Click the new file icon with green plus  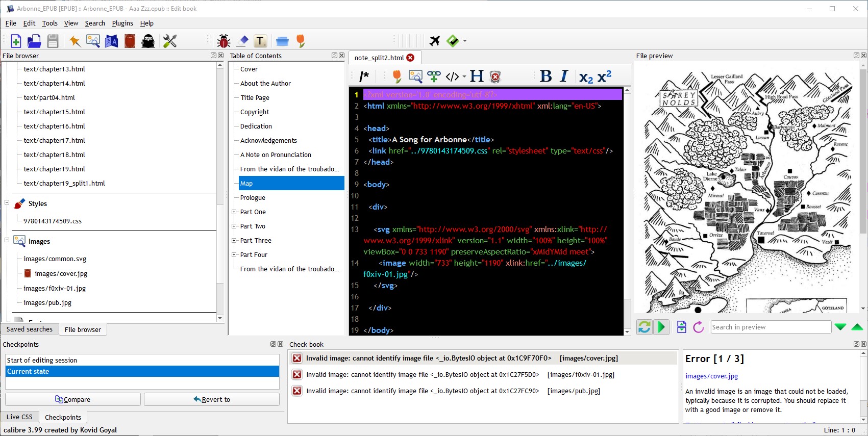[x=16, y=41]
